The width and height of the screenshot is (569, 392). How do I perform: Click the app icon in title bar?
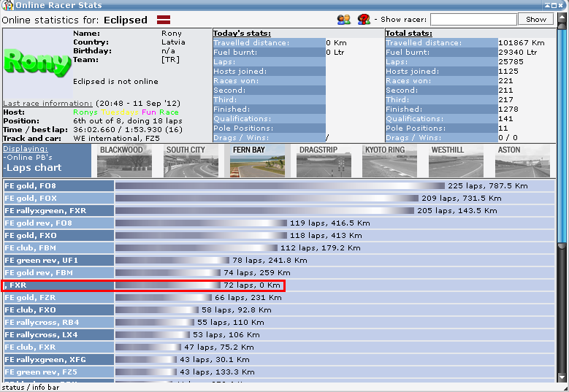7,5
